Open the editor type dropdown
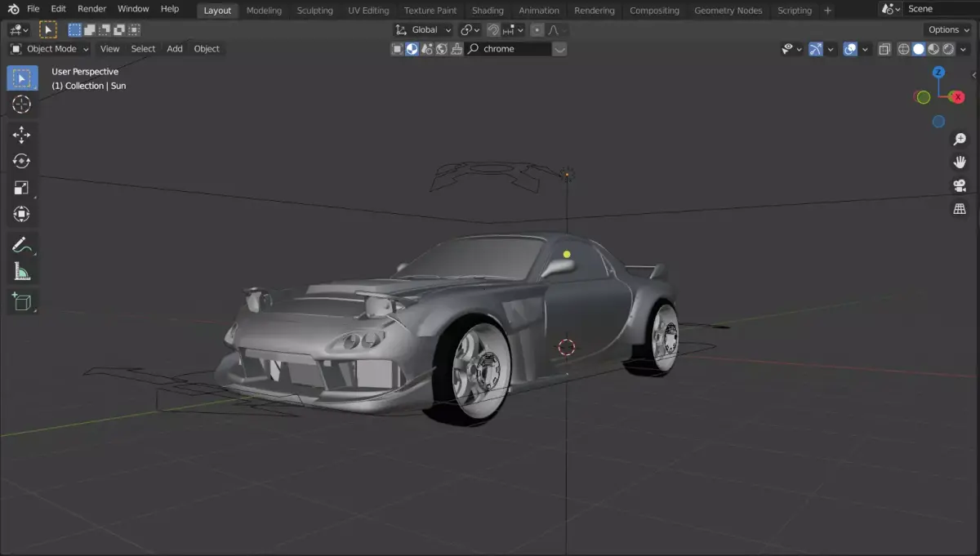 point(18,29)
